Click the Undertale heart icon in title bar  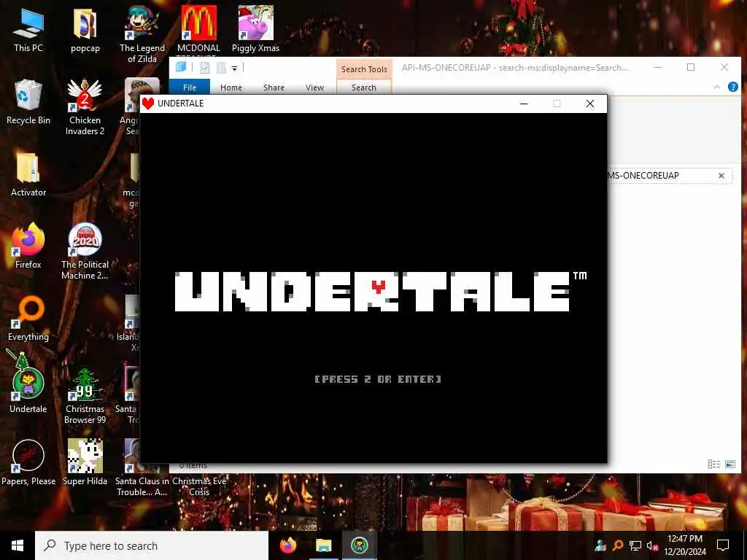pos(148,104)
